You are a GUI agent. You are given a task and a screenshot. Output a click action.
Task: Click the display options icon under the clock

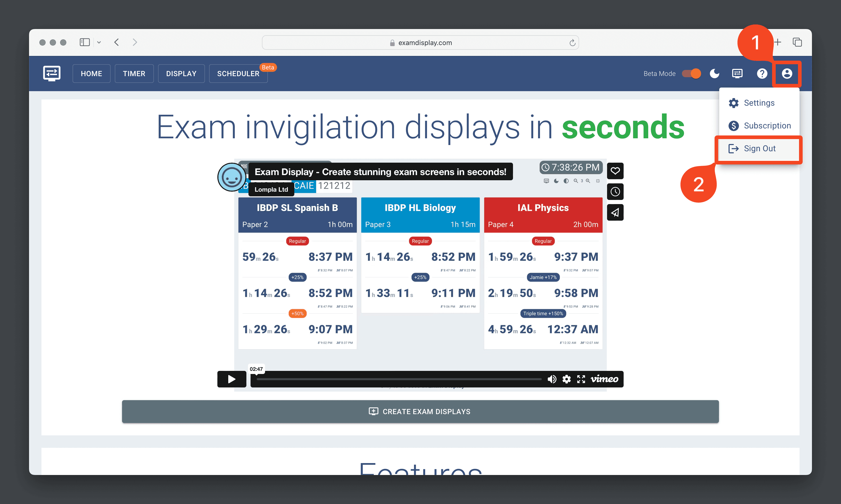(546, 181)
